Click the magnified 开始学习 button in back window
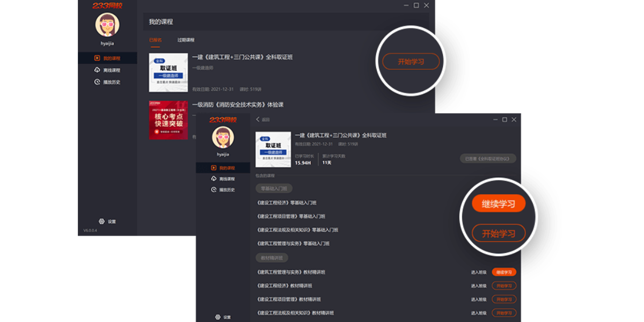 tap(411, 62)
